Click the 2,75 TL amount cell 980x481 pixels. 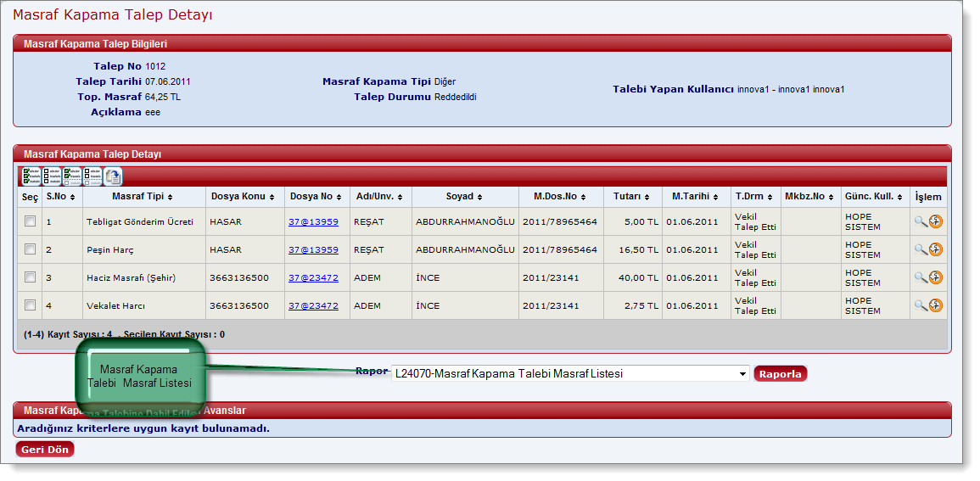(632, 306)
